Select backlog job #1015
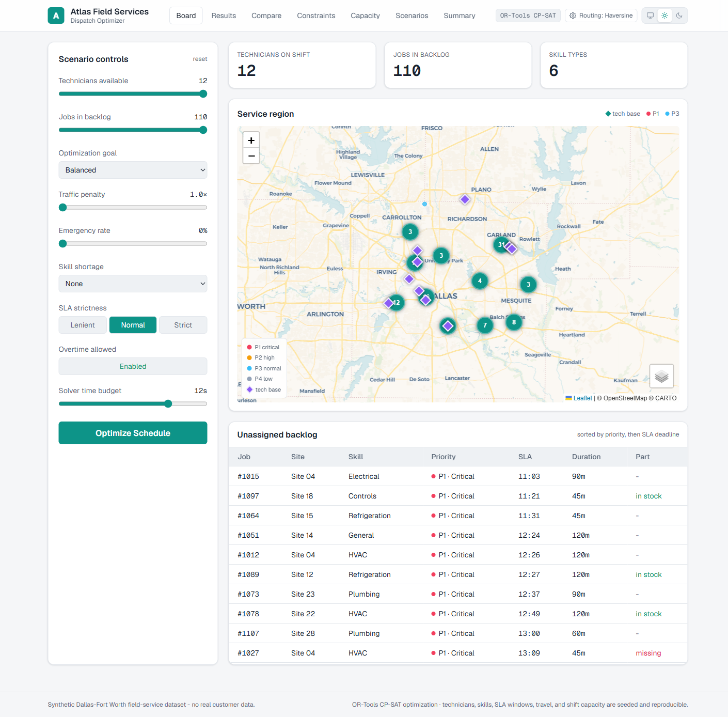This screenshot has height=717, width=728. [458, 476]
